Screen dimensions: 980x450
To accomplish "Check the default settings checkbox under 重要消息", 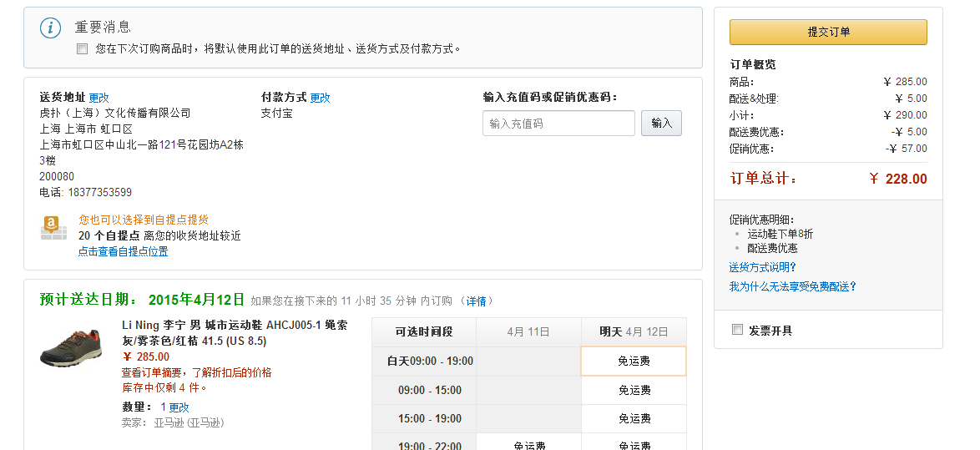I will pyautogui.click(x=82, y=48).
